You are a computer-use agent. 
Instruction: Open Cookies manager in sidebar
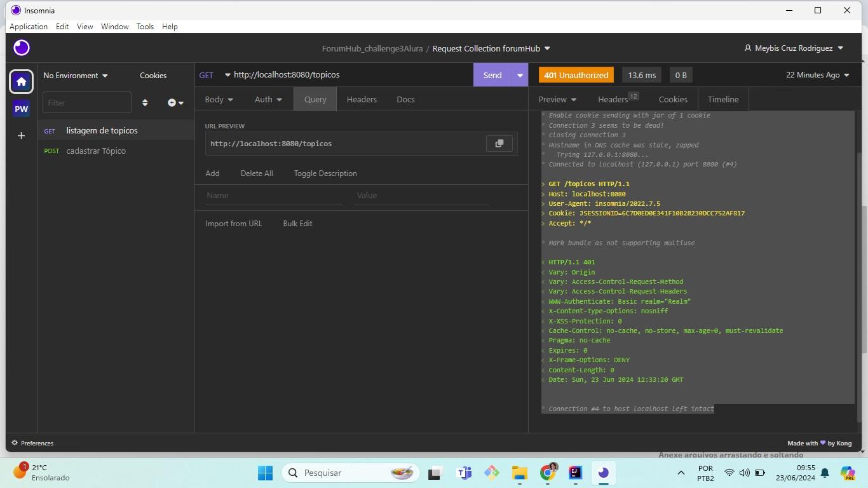[153, 75]
